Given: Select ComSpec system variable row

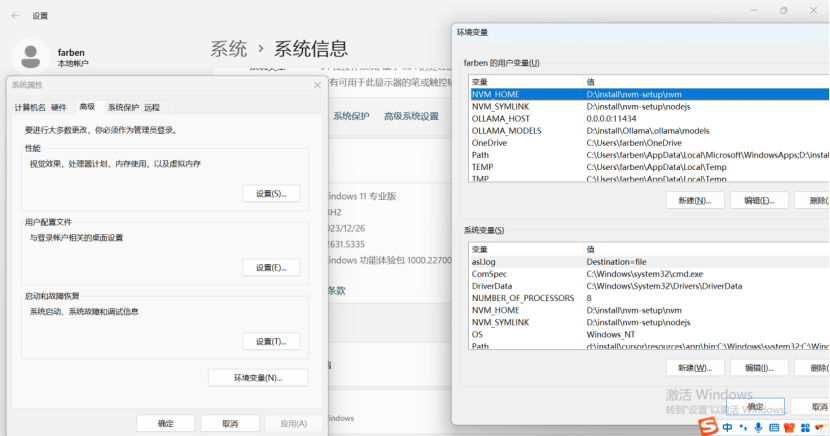Looking at the screenshot, I should (649, 274).
